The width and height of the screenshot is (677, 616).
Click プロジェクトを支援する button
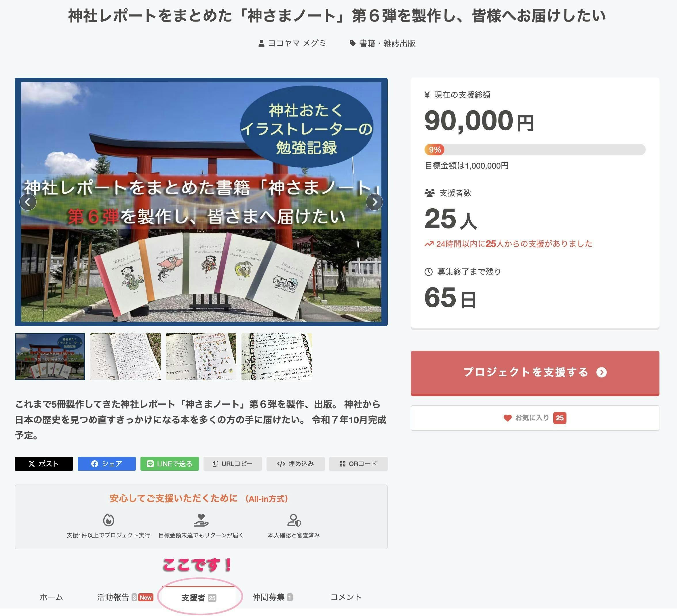535,373
